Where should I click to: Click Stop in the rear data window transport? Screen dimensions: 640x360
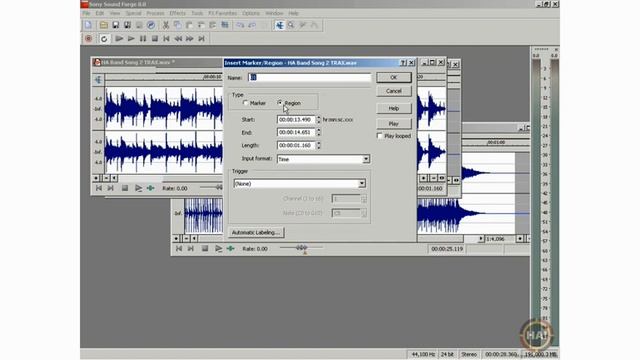tap(205, 248)
